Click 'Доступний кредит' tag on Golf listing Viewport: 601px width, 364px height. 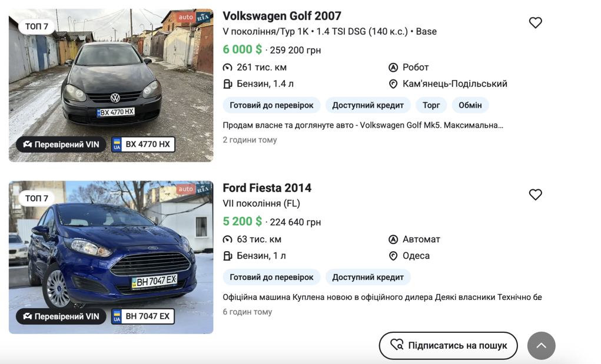click(x=368, y=105)
